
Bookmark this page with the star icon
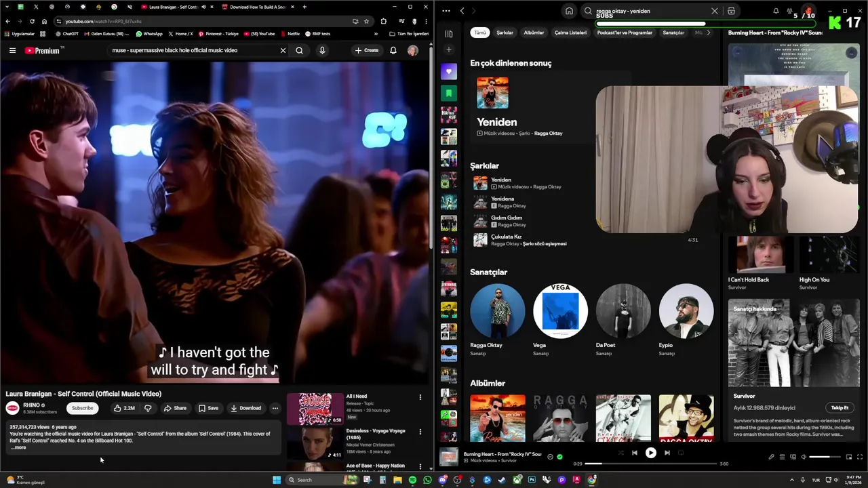[366, 21]
